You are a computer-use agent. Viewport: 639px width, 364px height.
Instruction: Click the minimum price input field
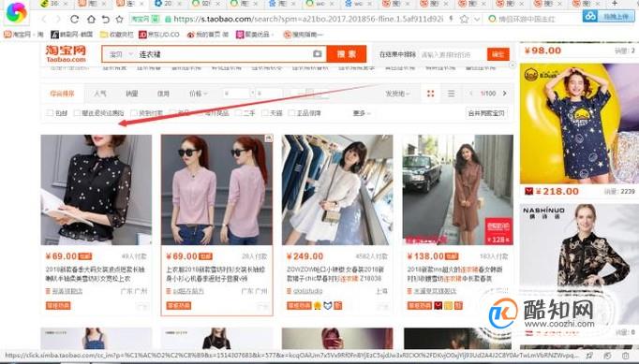tap(236, 94)
